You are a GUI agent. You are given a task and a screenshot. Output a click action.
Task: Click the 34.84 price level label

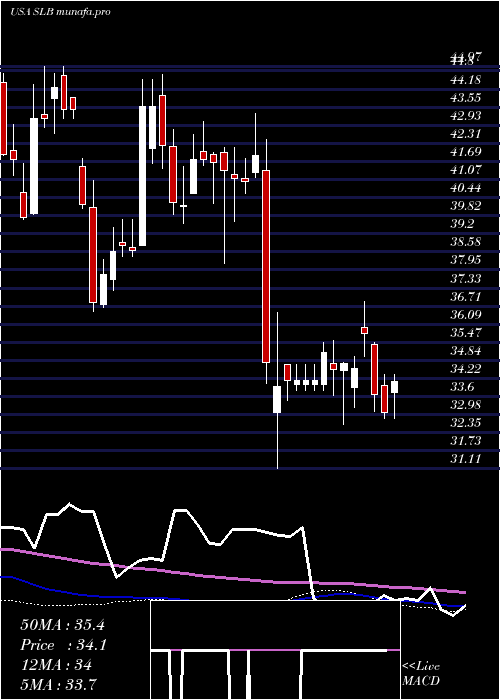465,350
